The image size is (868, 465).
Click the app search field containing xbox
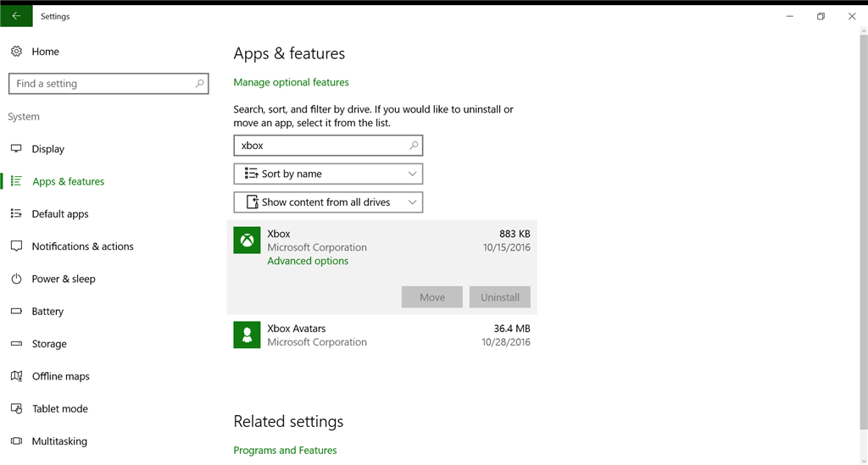tap(328, 146)
